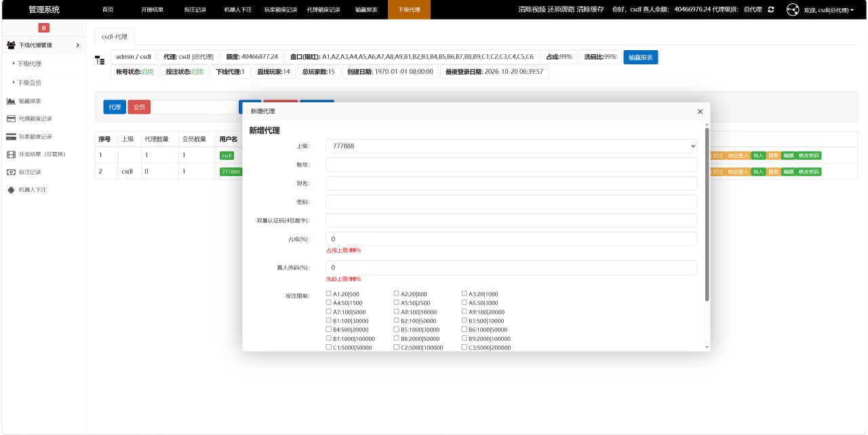Switch to the csdl-代理 tab
This screenshot has width=868, height=435.
pos(114,37)
